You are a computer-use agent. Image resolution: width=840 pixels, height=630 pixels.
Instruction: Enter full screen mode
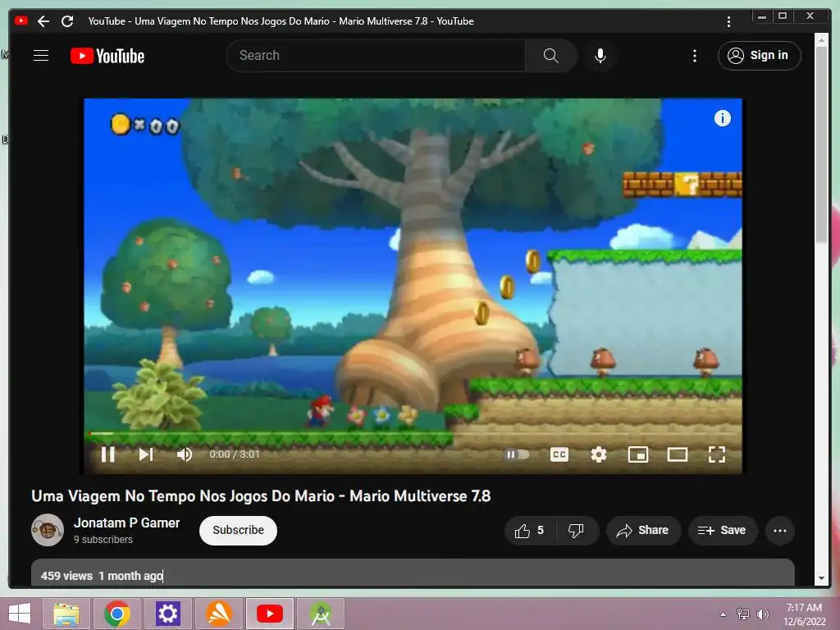717,454
